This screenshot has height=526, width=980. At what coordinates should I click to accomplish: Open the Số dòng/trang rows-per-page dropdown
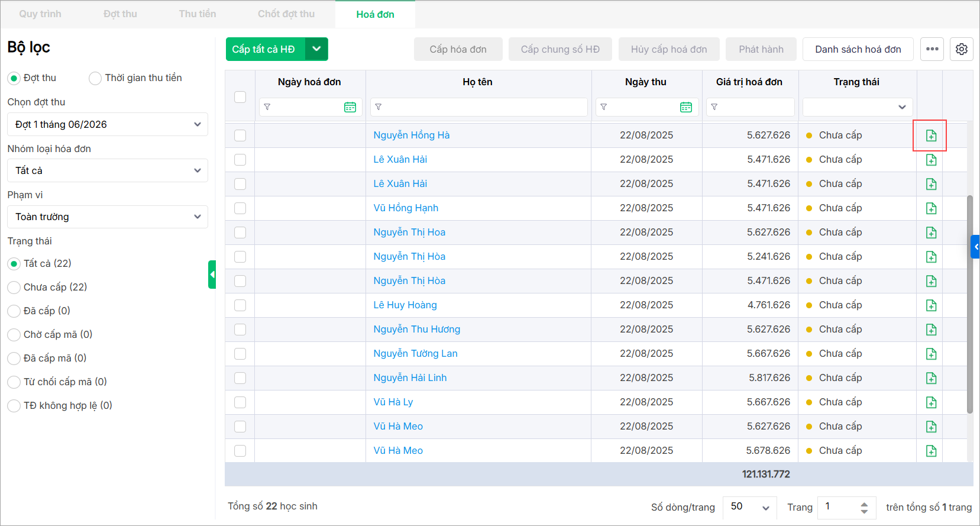click(x=750, y=507)
